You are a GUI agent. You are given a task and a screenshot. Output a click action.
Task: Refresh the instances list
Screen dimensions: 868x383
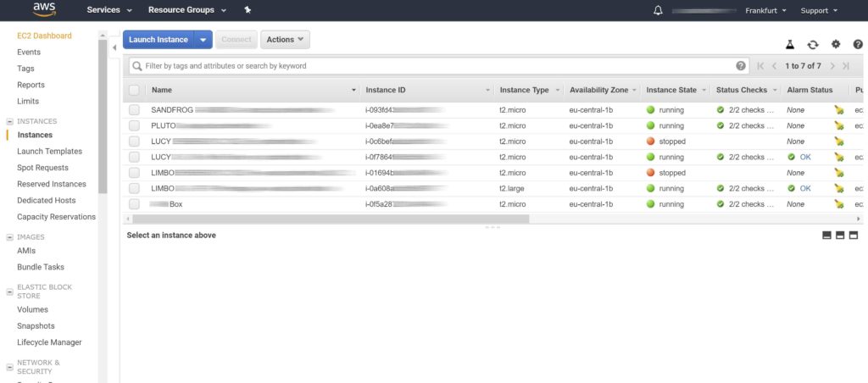click(813, 45)
